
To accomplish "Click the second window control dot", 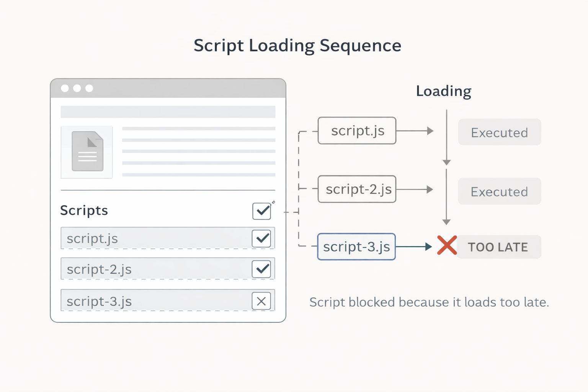I will tap(77, 88).
